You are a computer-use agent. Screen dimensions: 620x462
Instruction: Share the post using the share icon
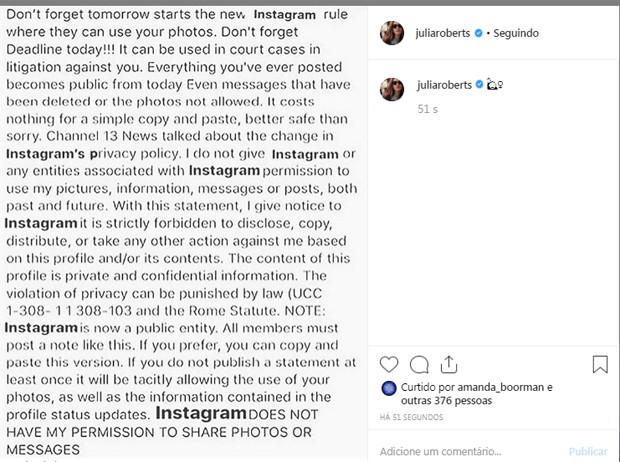(449, 364)
